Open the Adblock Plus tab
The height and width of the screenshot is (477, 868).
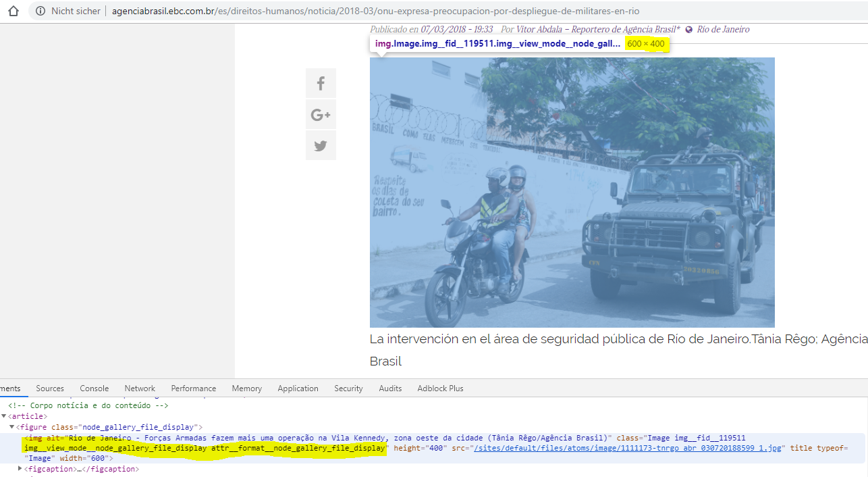click(x=440, y=388)
